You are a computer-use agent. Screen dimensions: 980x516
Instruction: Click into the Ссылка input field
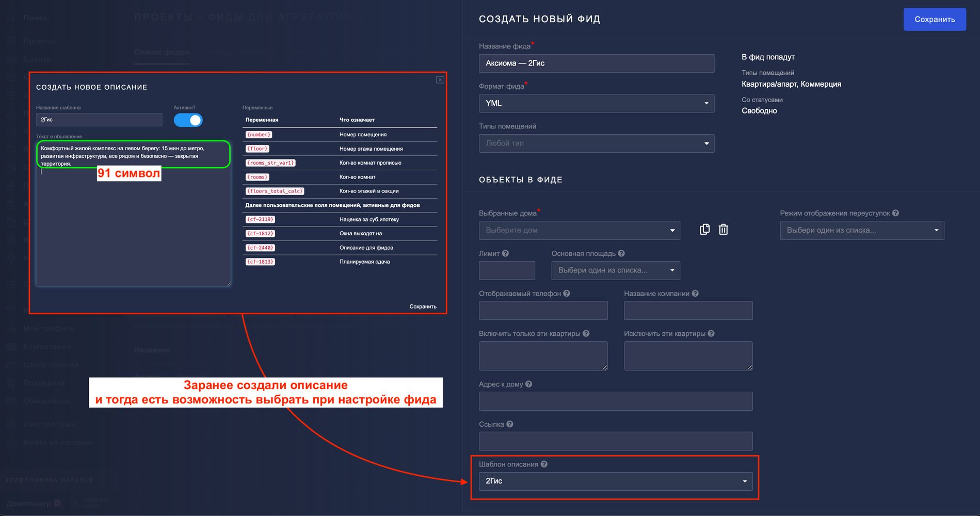tap(616, 441)
